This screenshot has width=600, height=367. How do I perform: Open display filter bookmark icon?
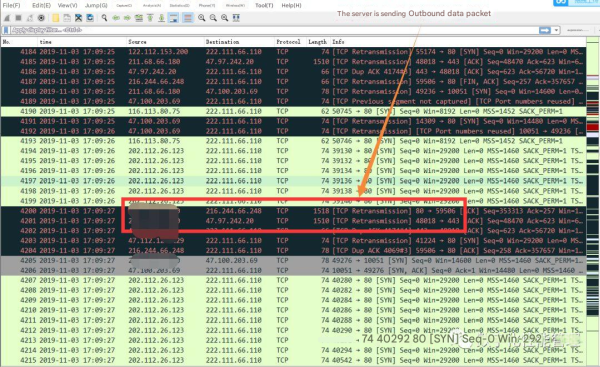click(6, 30)
